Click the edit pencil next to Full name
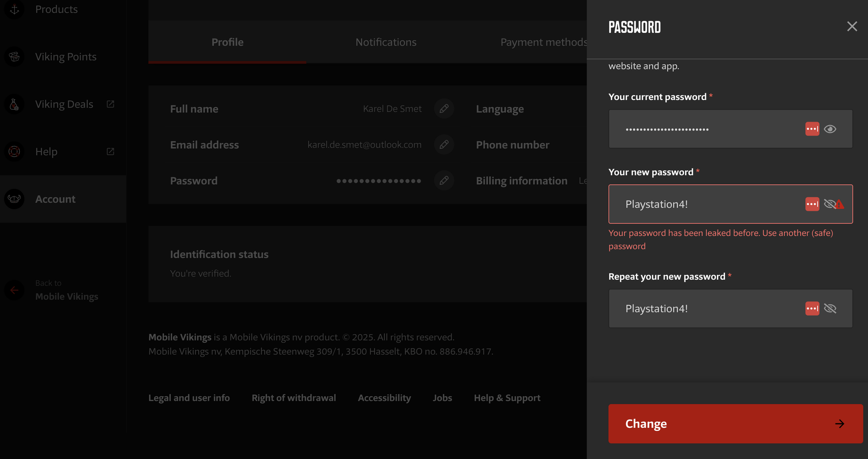The image size is (868, 459). coord(444,109)
